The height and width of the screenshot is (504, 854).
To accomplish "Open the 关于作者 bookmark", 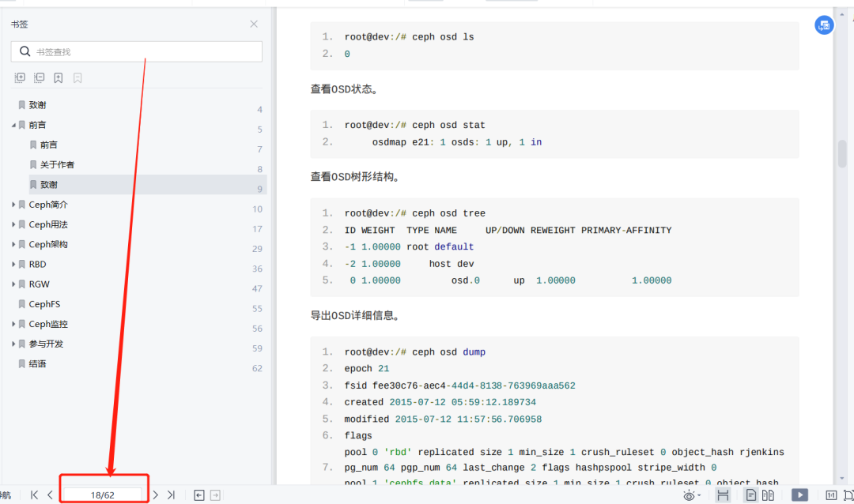I will (x=57, y=165).
